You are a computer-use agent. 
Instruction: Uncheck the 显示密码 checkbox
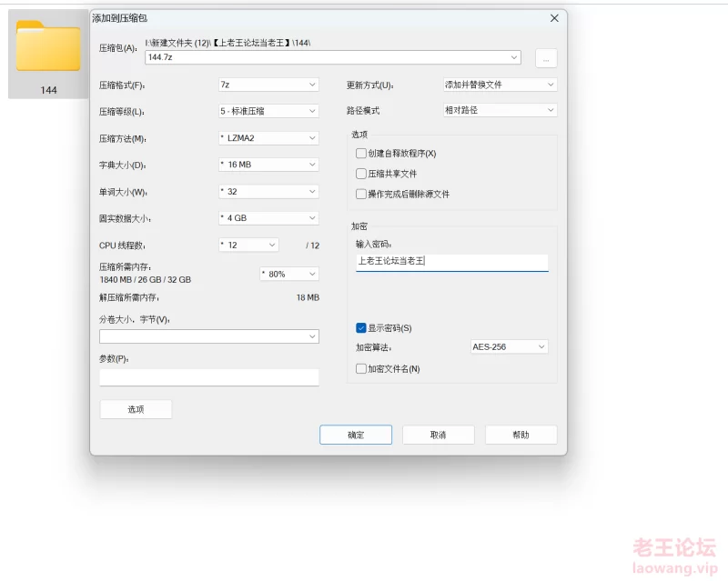coord(360,328)
